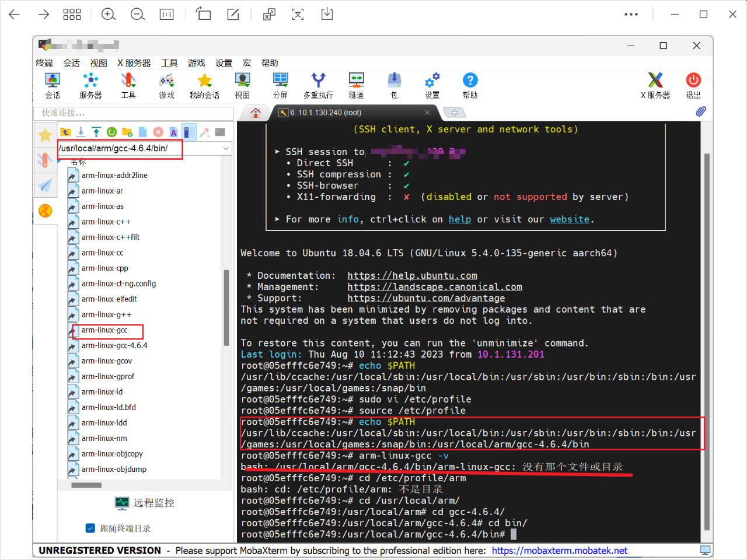This screenshot has width=747, height=560.
Task: Open the Packages installer
Action: [394, 86]
